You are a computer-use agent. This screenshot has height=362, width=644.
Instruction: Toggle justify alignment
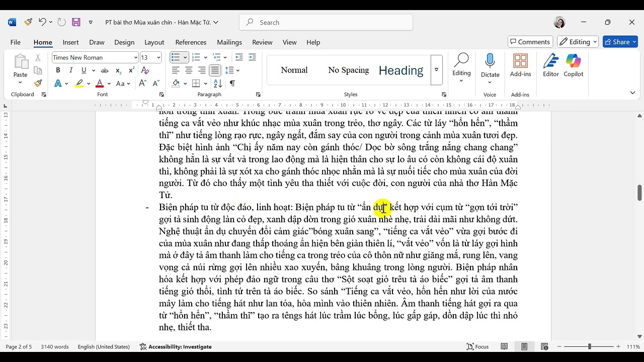[215, 70]
